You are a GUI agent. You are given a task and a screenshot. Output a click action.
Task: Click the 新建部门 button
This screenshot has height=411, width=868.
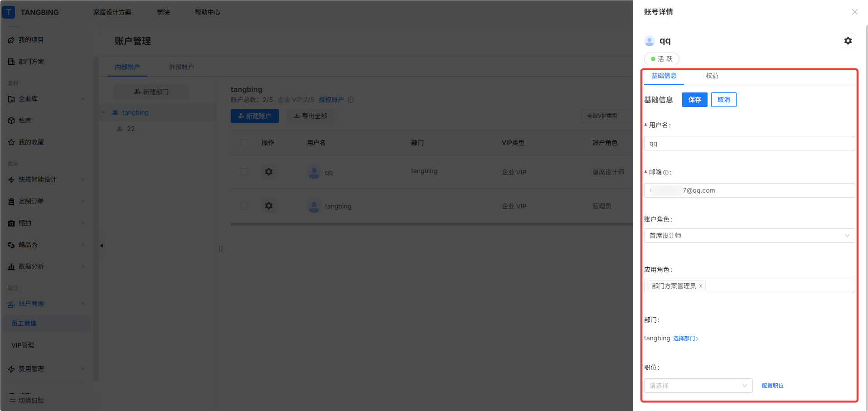tap(151, 92)
